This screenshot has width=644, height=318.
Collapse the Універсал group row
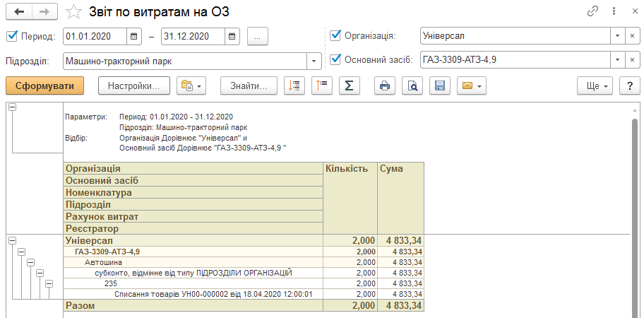pos(12,241)
